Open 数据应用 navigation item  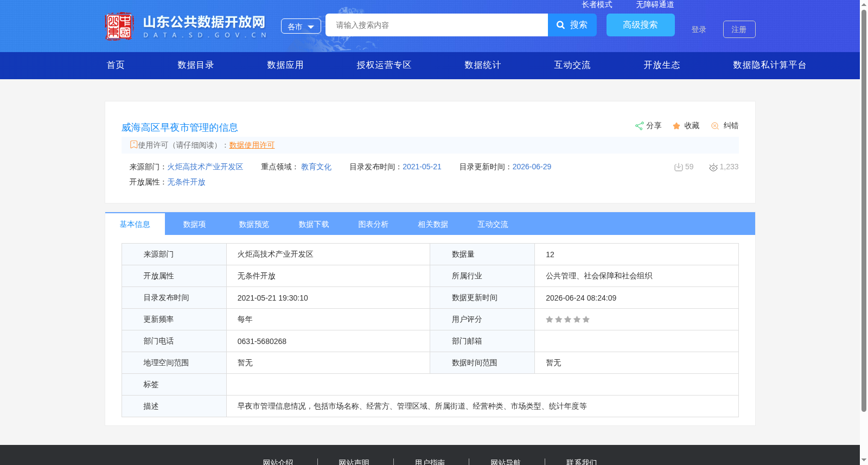[285, 65]
